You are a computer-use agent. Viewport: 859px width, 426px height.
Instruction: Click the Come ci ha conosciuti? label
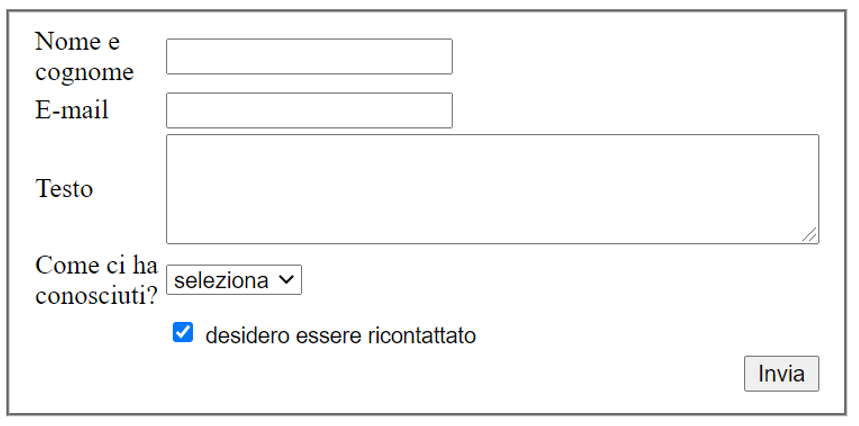click(x=96, y=281)
